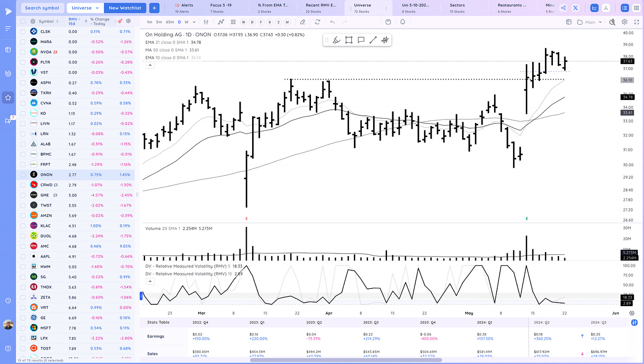Open the Sectors watchlist tab
Screen dimensions: 644x364
click(457, 8)
